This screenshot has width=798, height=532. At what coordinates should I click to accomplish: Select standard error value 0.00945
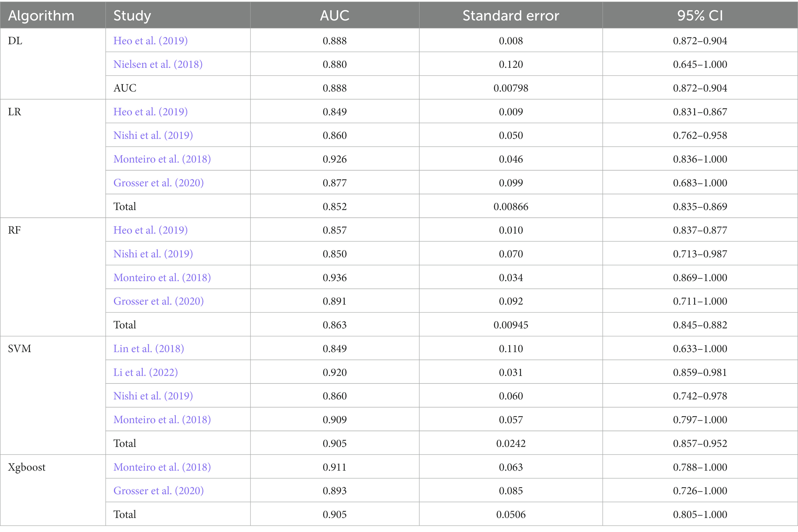(511, 325)
